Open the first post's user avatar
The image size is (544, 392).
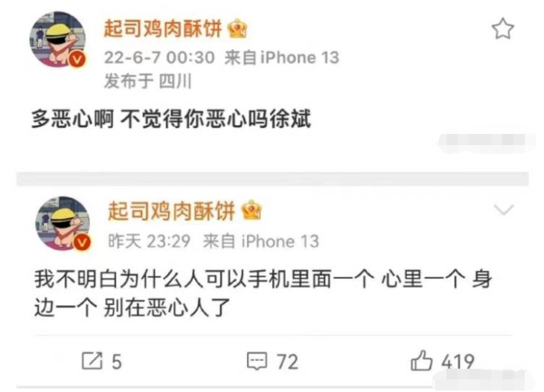(57, 39)
